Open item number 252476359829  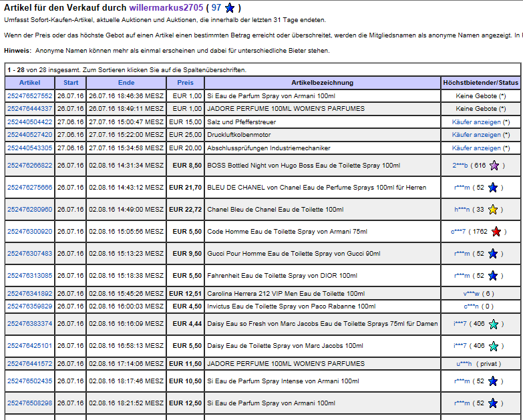click(29, 306)
